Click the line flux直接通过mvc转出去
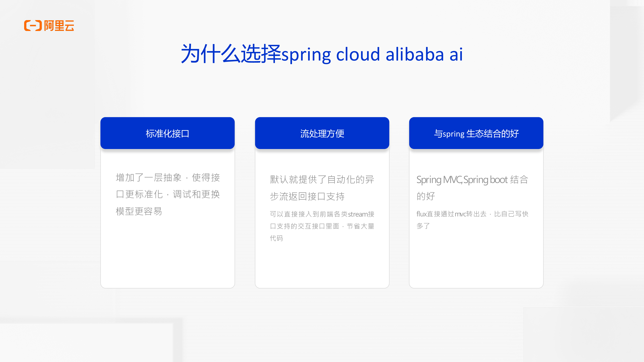 [451, 214]
